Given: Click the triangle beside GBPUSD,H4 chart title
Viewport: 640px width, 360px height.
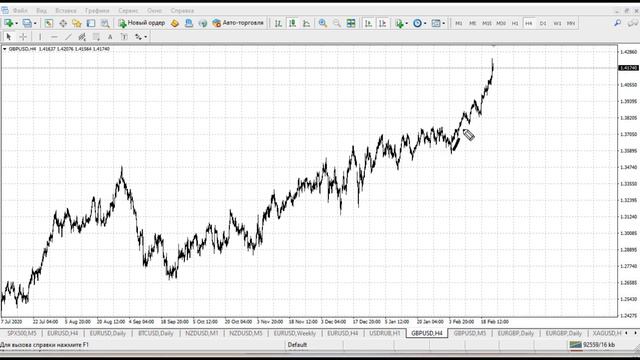Looking at the screenshot, I should point(4,49).
